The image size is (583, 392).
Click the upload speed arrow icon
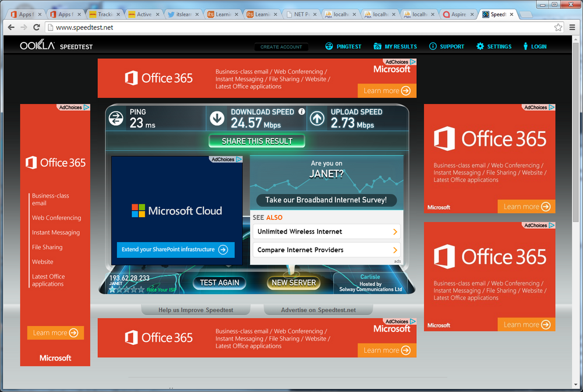(x=317, y=118)
